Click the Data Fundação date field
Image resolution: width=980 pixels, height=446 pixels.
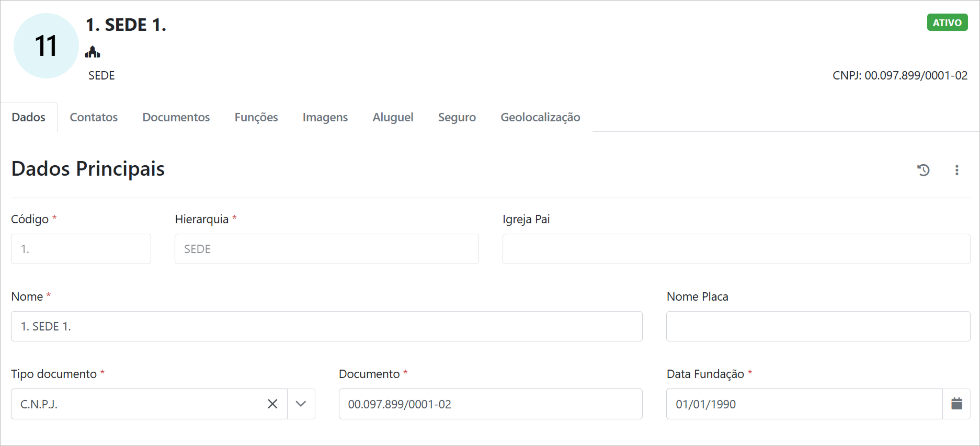click(804, 404)
